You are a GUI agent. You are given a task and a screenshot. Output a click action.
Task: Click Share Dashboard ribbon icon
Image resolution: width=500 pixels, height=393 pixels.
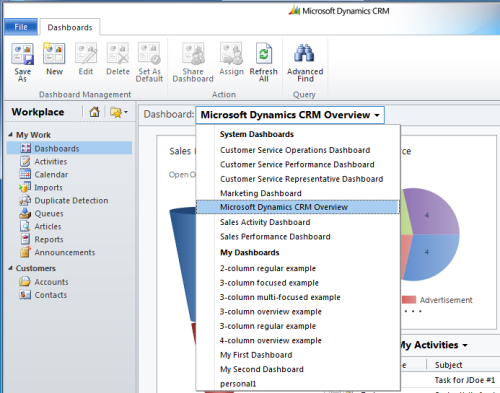193,54
